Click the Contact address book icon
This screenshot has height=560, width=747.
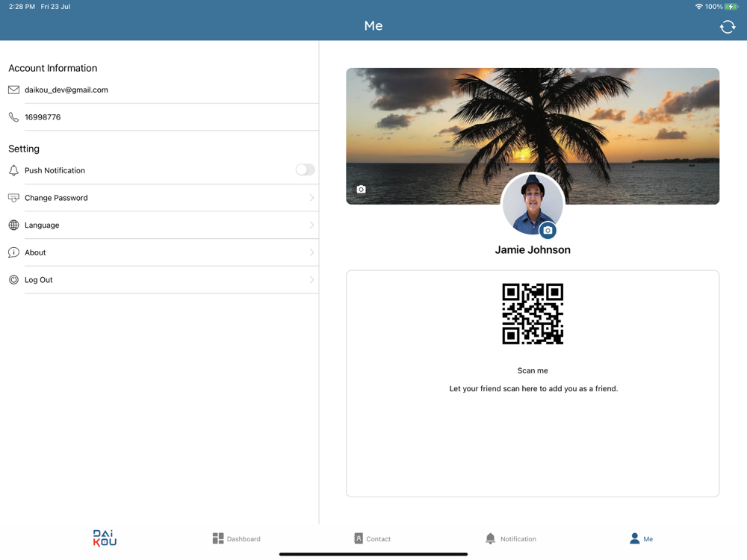coord(359,538)
